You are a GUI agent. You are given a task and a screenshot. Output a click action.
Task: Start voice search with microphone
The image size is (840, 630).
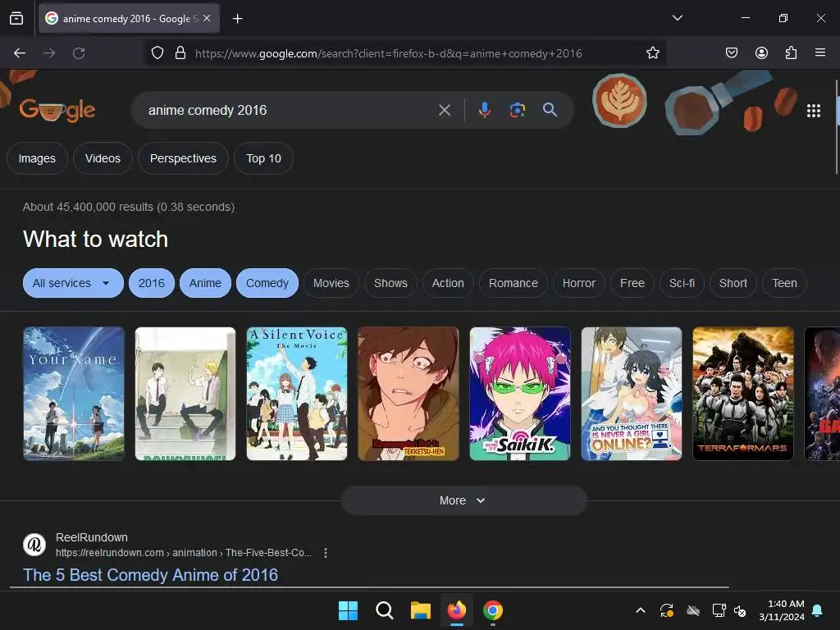pos(484,110)
